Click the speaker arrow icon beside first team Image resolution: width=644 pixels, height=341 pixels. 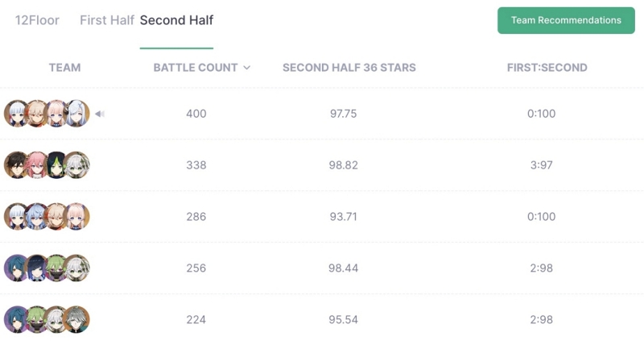click(99, 114)
